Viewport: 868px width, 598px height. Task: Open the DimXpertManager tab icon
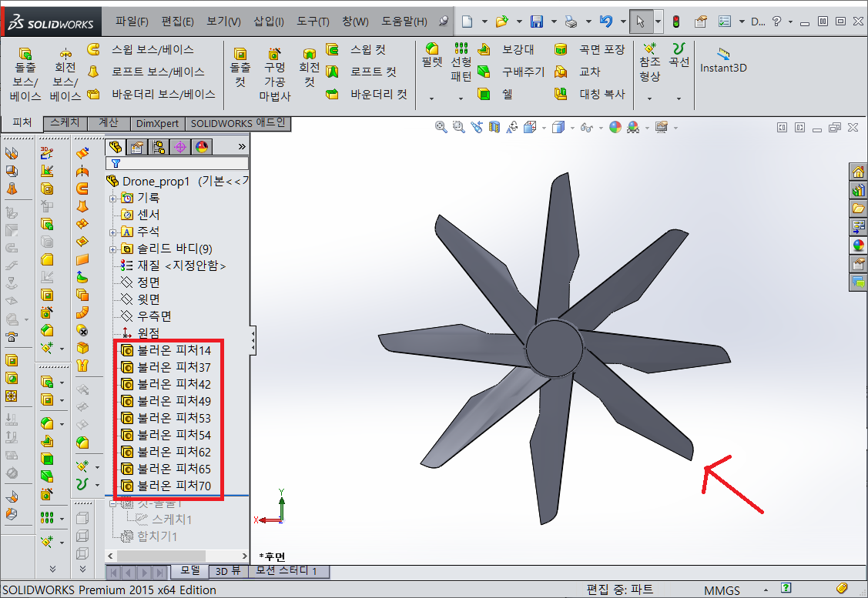coord(180,146)
